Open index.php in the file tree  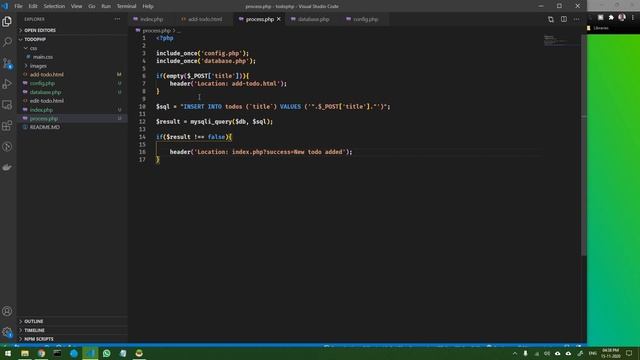41,110
